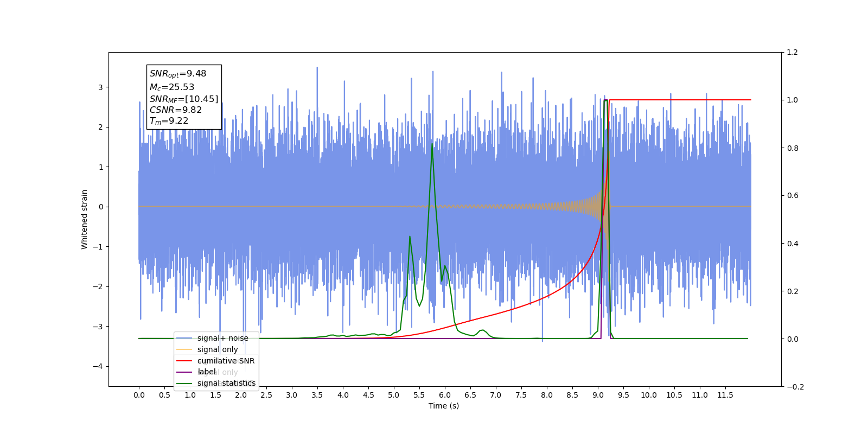Click the 0.4 tick on right axis
Viewport: 868px width, 434px height.
tap(793, 244)
